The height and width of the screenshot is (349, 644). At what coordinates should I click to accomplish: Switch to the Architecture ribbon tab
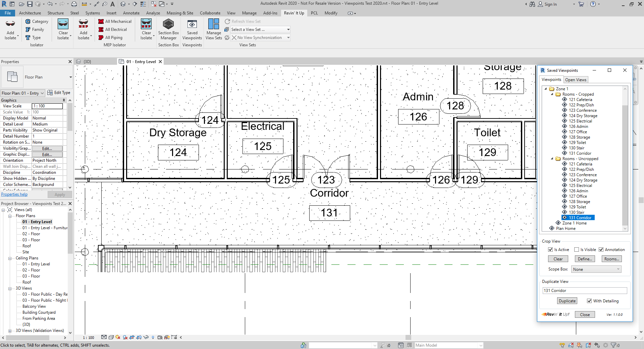30,13
